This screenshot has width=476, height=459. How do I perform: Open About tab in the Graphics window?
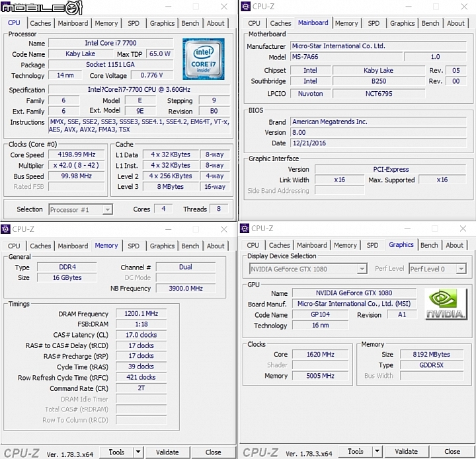(x=454, y=245)
